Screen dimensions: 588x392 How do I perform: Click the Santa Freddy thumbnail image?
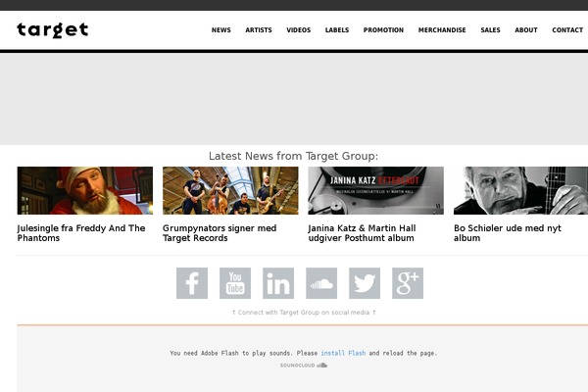(x=85, y=190)
